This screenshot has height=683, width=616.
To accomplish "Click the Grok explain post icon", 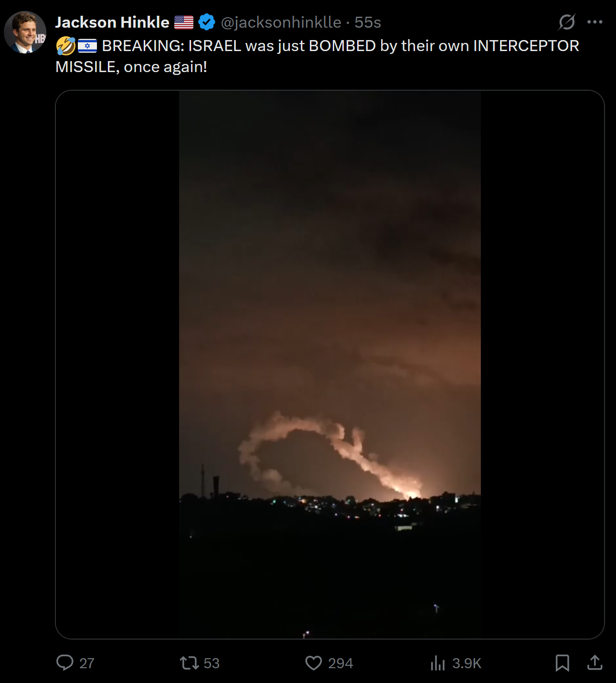I will pyautogui.click(x=567, y=22).
